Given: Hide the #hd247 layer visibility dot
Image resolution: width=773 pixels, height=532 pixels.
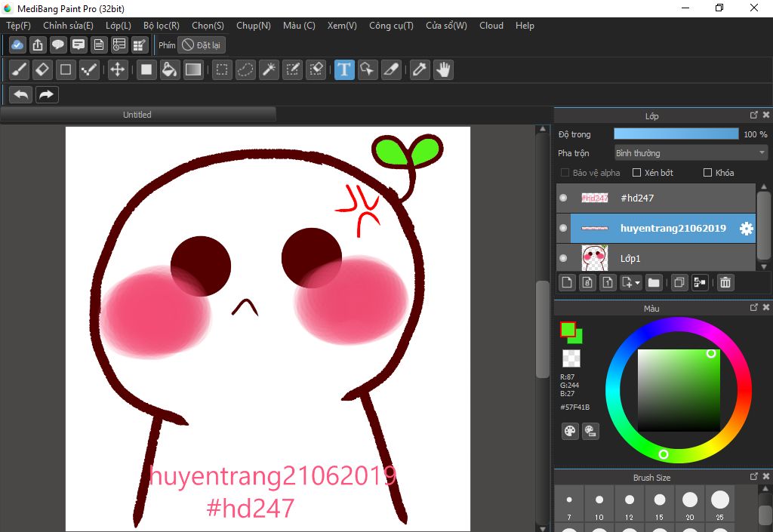Looking at the screenshot, I should [563, 198].
